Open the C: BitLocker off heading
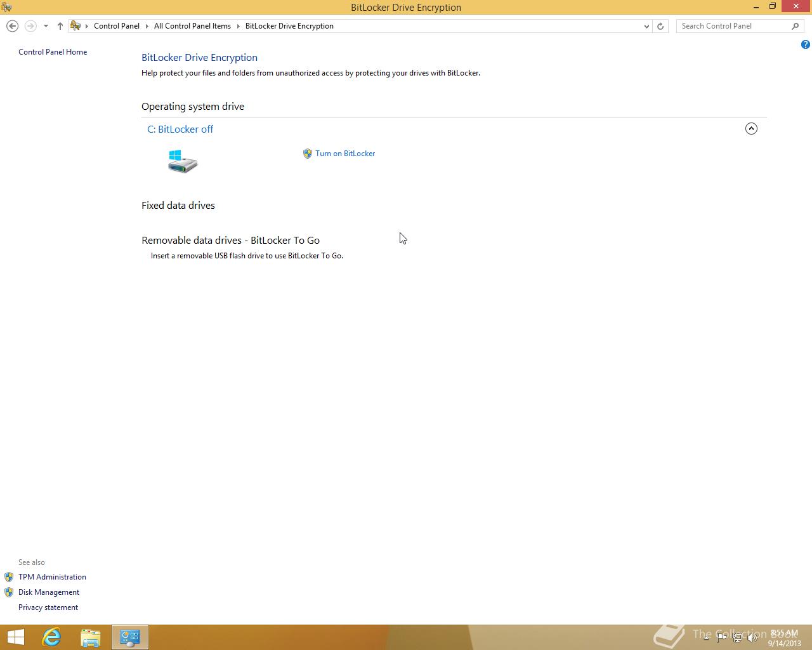Viewport: 812px width, 650px height. tap(180, 129)
